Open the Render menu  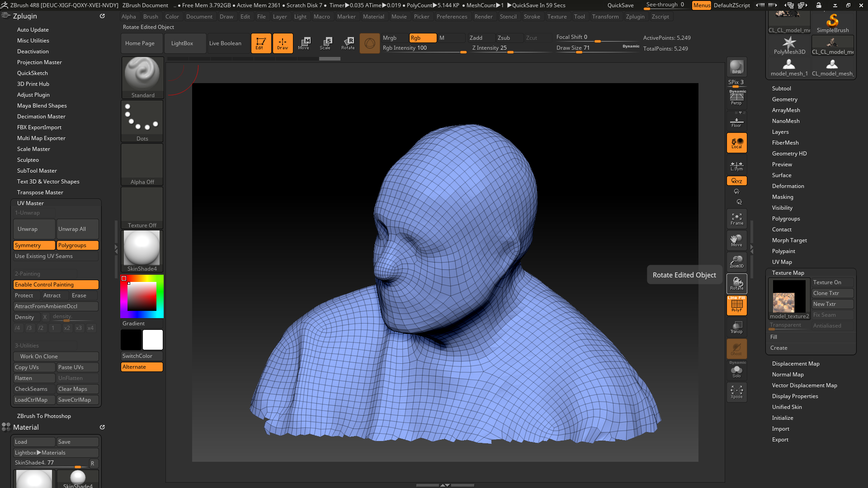[x=483, y=17]
